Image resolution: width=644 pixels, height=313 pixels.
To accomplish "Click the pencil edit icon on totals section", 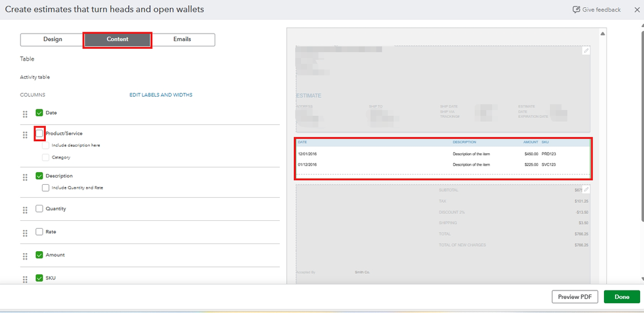I will pyautogui.click(x=586, y=189).
